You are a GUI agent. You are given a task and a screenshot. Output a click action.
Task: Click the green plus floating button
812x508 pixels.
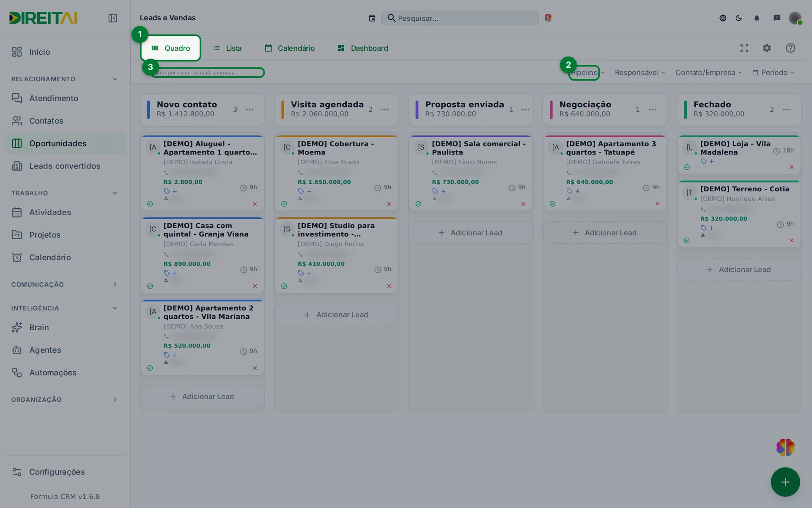[785, 482]
